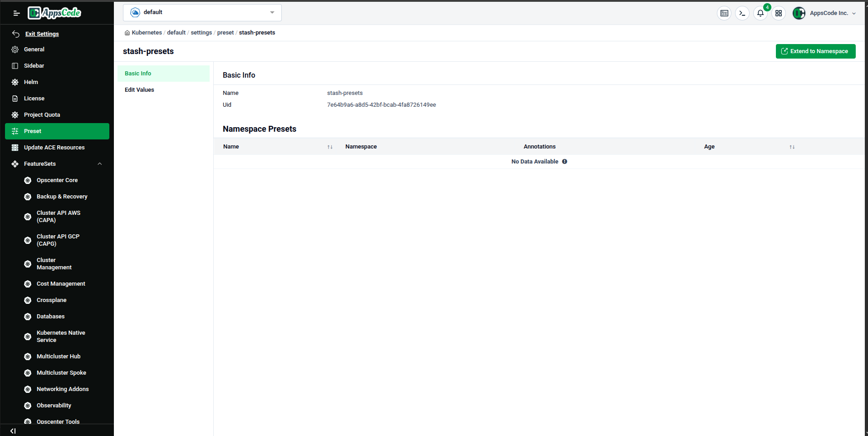Screen dimensions: 868x436
Task: Select the Databases feature set icon
Action: (x=28, y=316)
